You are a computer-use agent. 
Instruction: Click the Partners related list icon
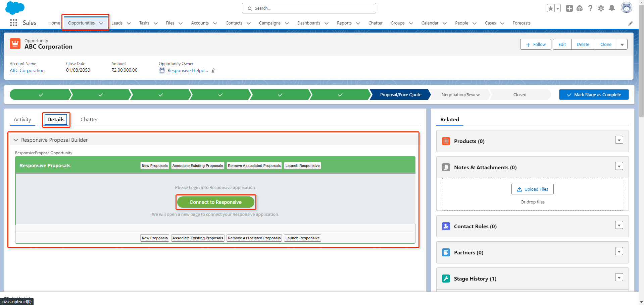(446, 252)
